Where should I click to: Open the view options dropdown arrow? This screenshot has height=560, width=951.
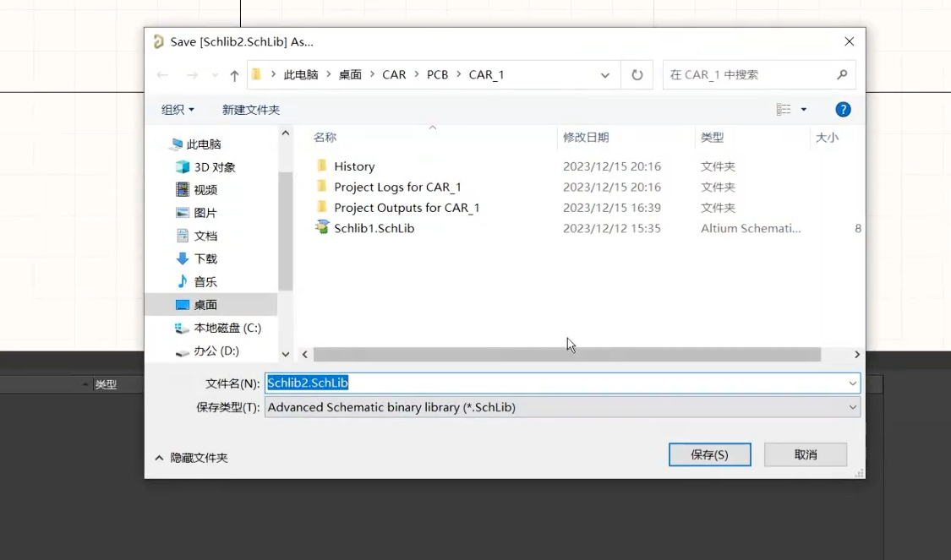(804, 110)
